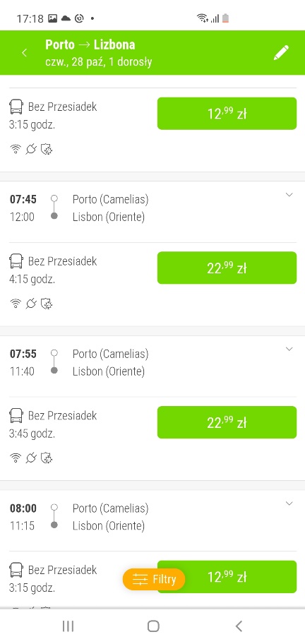This screenshot has width=305, height=644.
Task: Choose the top 12,99 zł ticket
Action: 227,114
